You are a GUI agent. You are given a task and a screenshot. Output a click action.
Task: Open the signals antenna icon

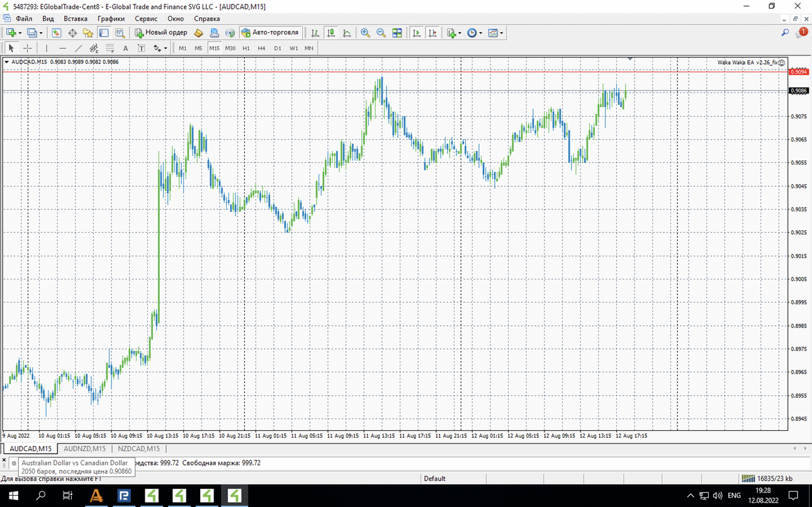click(230, 33)
